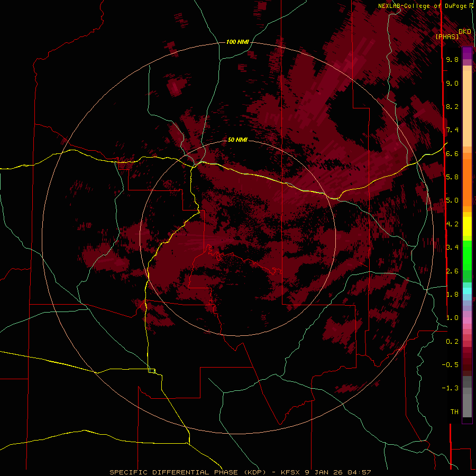Click the [PHAS] unit label

coord(447,37)
